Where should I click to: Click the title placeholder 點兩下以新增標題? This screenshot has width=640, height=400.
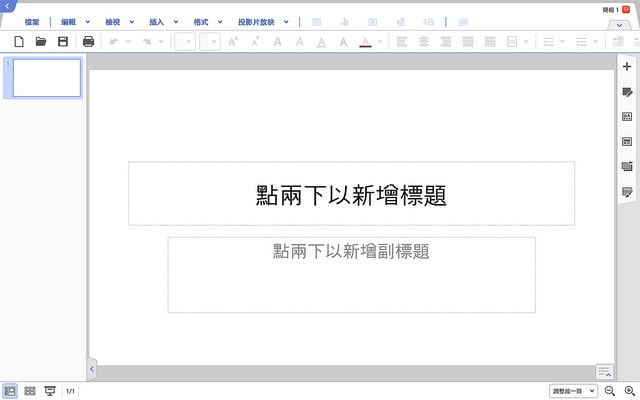(x=351, y=194)
